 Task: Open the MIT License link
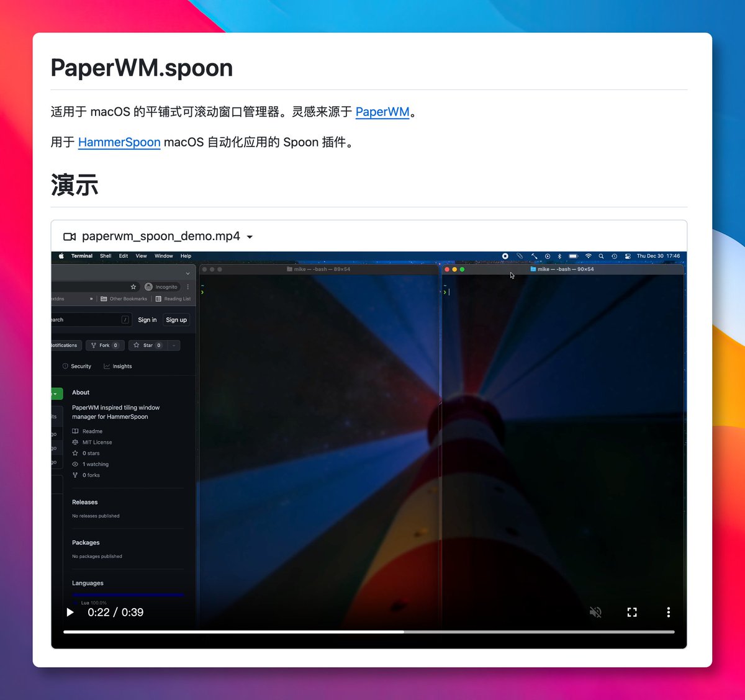click(x=93, y=442)
